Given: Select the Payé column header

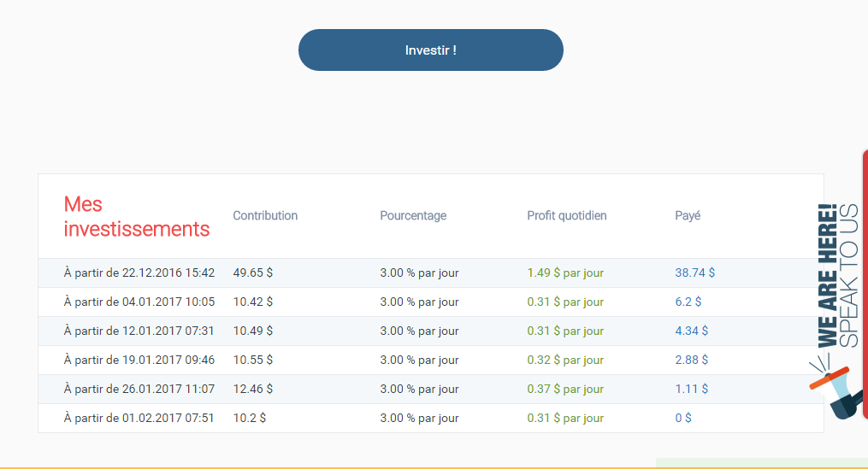Looking at the screenshot, I should coord(688,215).
